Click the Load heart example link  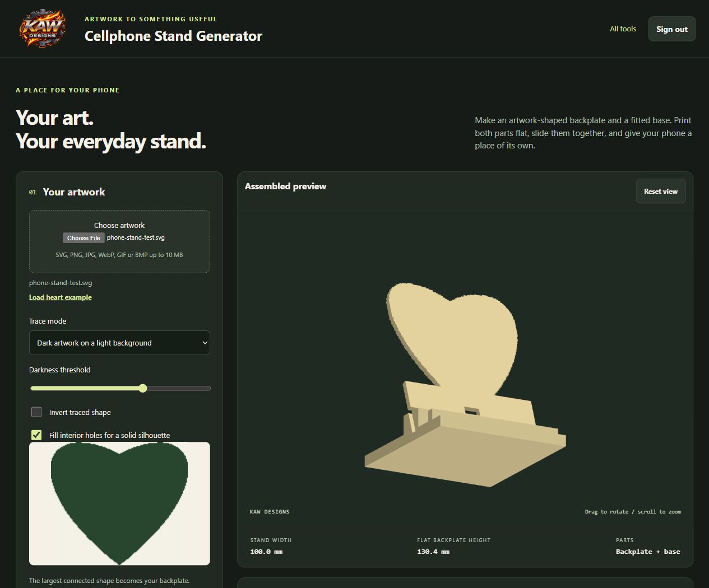click(61, 297)
